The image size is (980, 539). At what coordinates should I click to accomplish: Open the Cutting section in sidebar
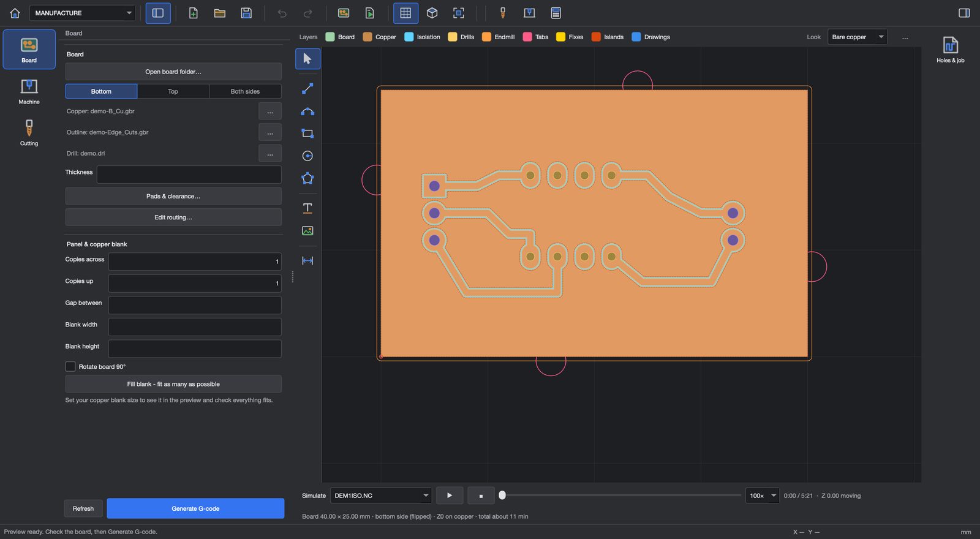(x=29, y=133)
